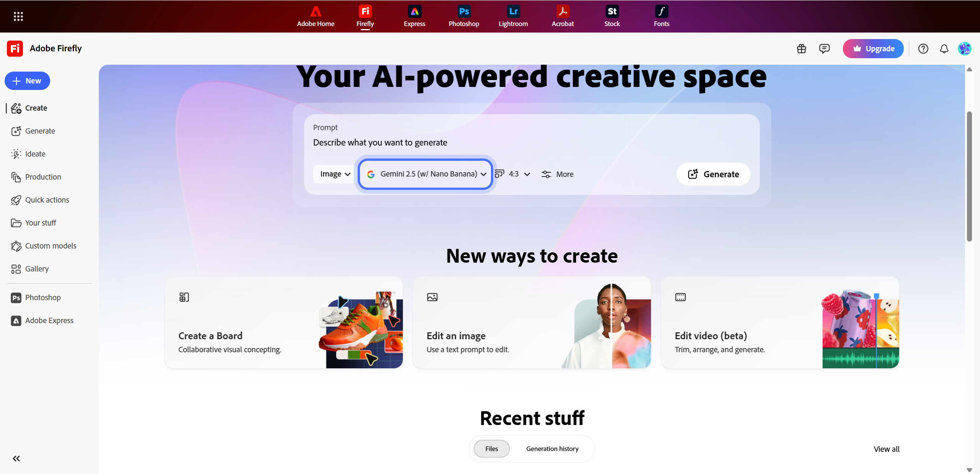Click the View all link
980x474 pixels.
coord(886,449)
